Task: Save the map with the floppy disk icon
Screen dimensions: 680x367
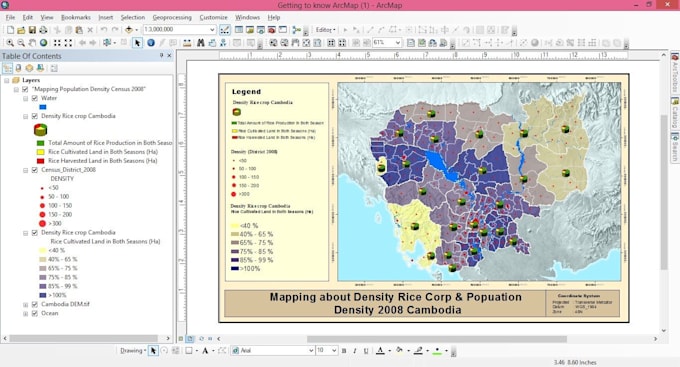Action: point(32,30)
